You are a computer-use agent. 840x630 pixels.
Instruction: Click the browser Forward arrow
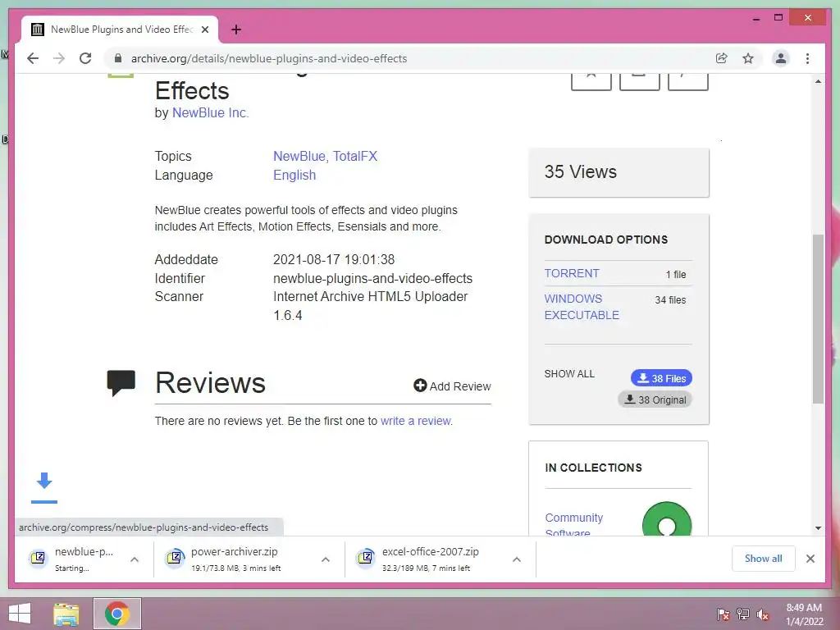point(59,58)
